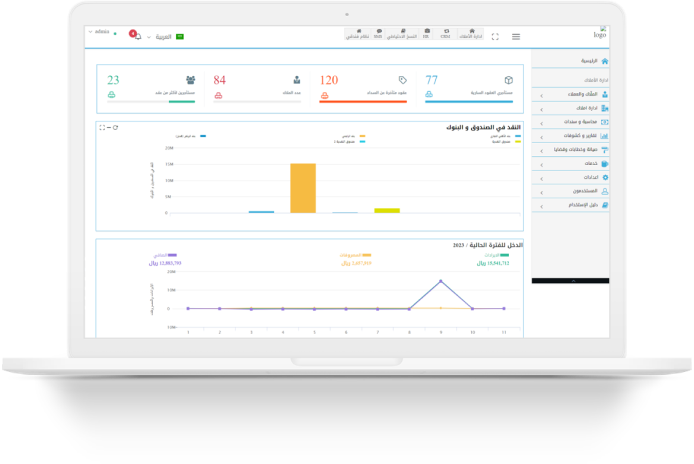Click the ادارة املاك sidebar icon

click(605, 108)
